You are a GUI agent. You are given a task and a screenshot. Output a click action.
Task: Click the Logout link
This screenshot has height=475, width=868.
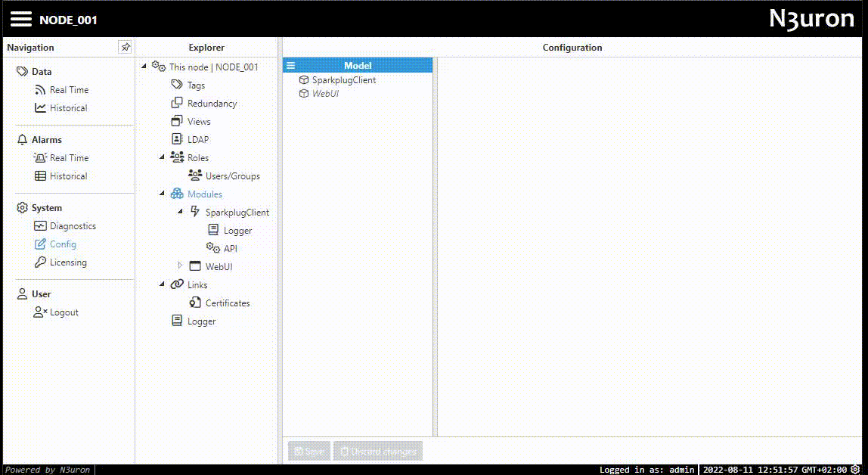pyautogui.click(x=64, y=312)
